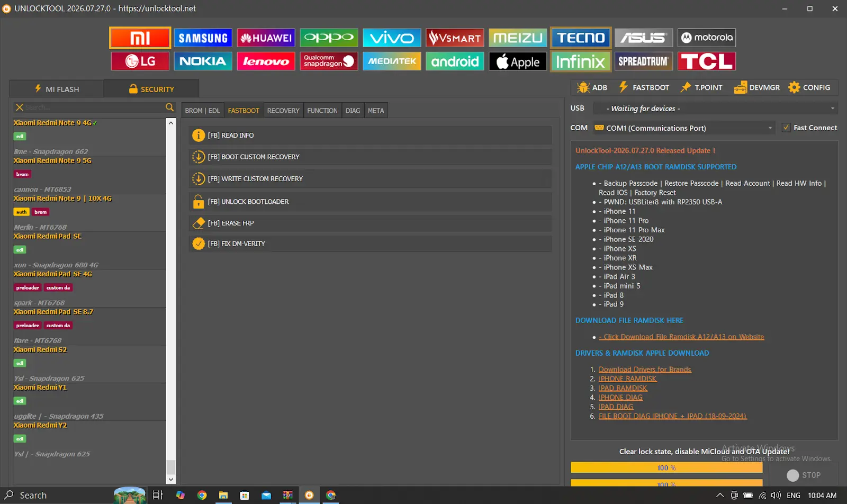Open the IPAD RAMDISK link

point(623,388)
